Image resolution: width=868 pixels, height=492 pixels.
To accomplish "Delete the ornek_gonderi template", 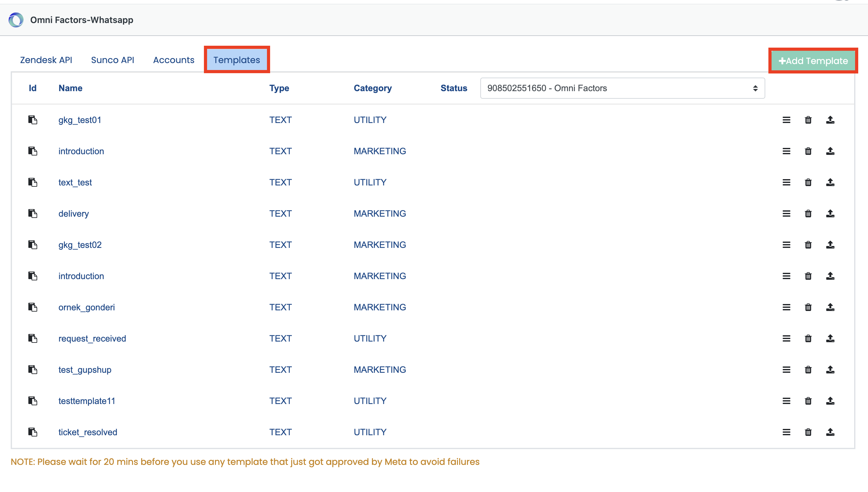I will [808, 307].
